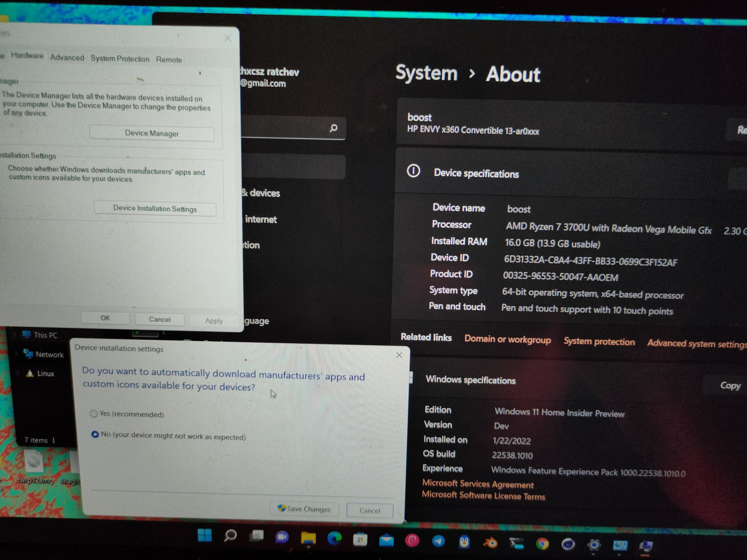Select the Yes (recommended) radio option
Viewport: 747px width, 560px height.
(94, 414)
